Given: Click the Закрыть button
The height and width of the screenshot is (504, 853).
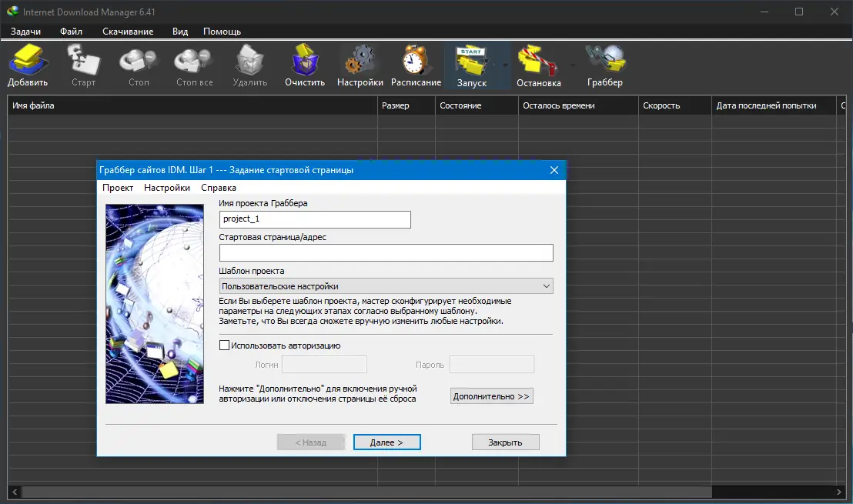Looking at the screenshot, I should click(x=505, y=442).
